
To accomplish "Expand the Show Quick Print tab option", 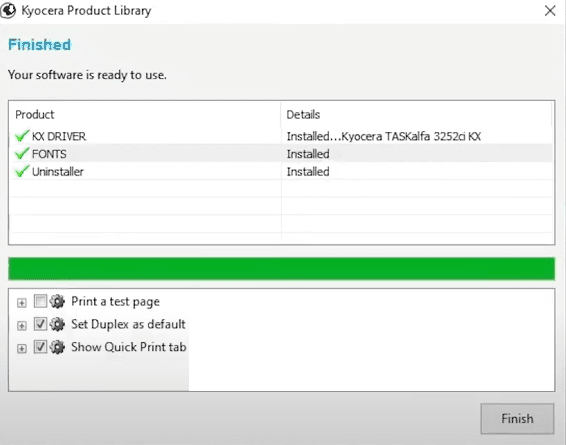I will 22,349.
